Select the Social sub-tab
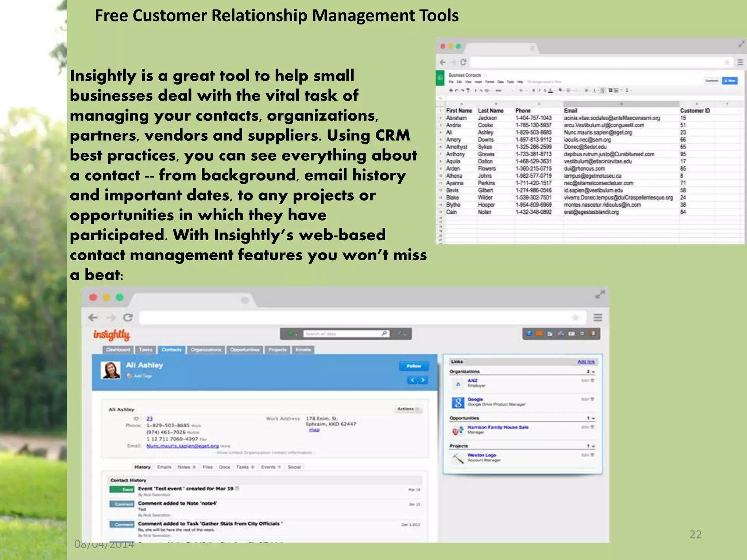The width and height of the screenshot is (747, 560). (x=294, y=467)
